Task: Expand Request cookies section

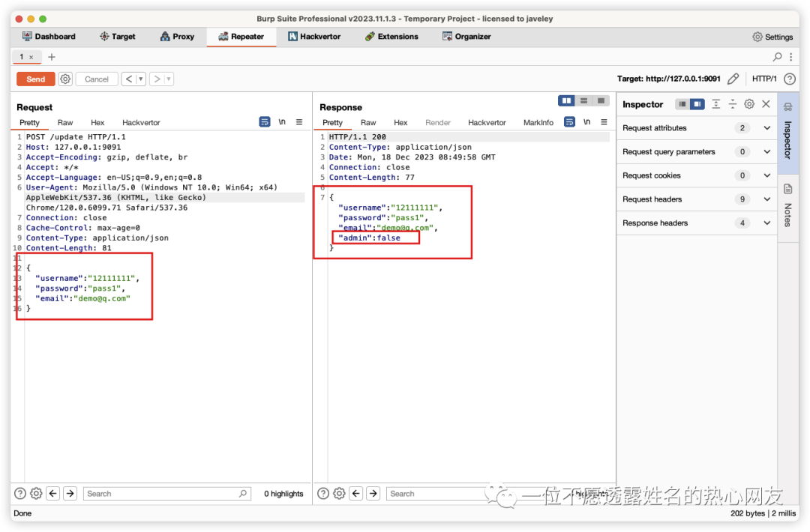Action: (697, 175)
